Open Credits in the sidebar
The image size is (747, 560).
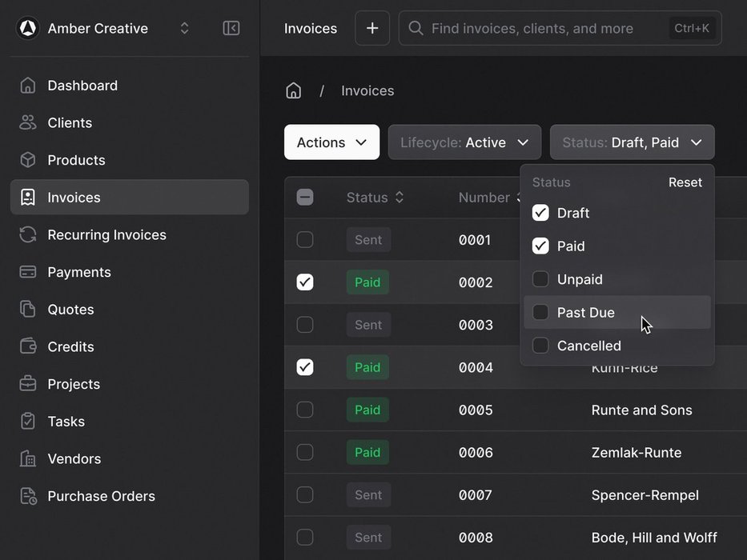pyautogui.click(x=130, y=346)
